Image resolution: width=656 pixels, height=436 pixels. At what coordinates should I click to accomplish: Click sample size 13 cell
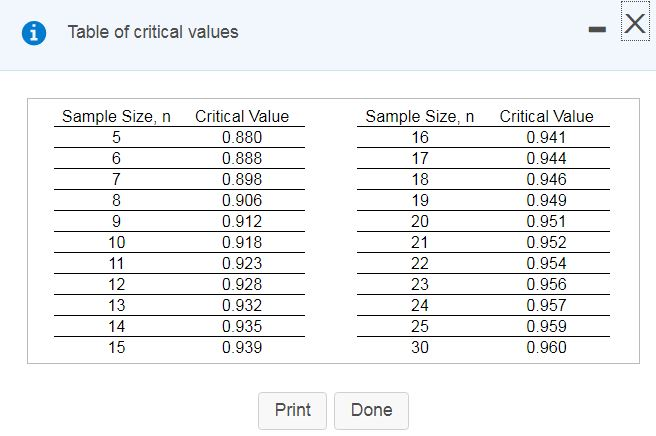[x=116, y=305]
